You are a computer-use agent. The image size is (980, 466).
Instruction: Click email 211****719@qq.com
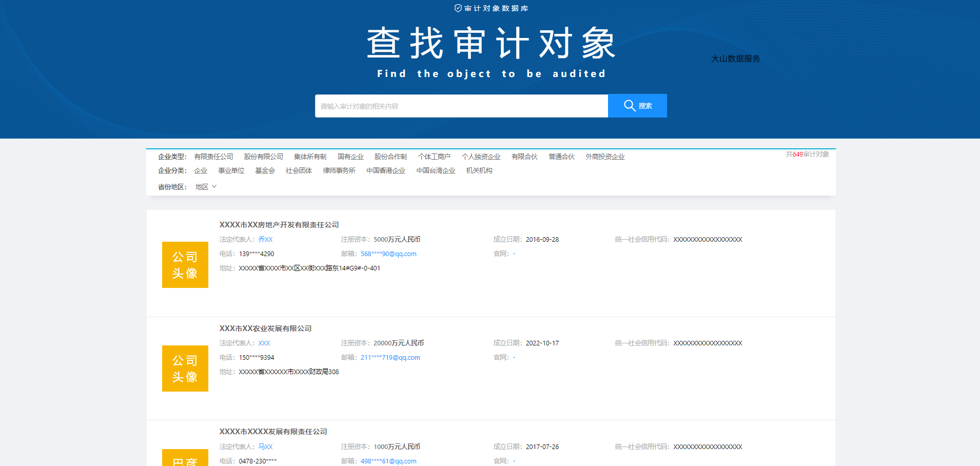(390, 357)
